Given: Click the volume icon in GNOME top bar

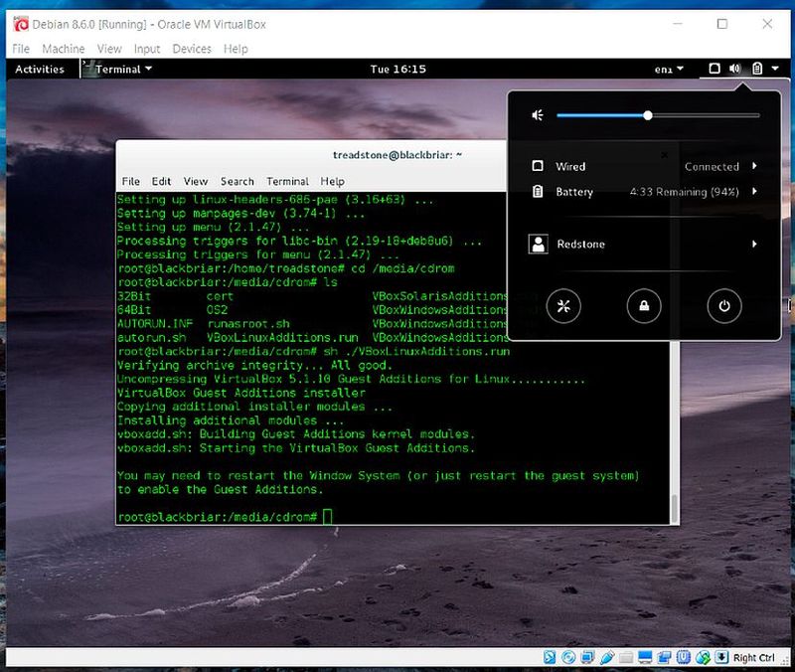Looking at the screenshot, I should tap(735, 69).
